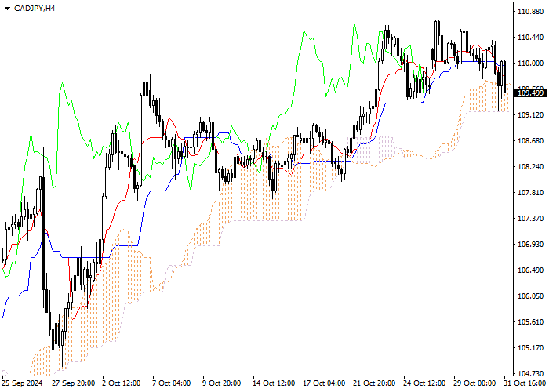The width and height of the screenshot is (549, 392).
Task: Click the 29 Oct 00:00 time label
Action: (475, 383)
